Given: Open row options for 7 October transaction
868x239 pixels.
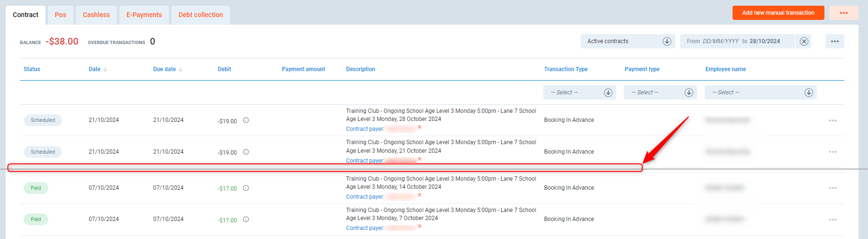Looking at the screenshot, I should (x=832, y=220).
